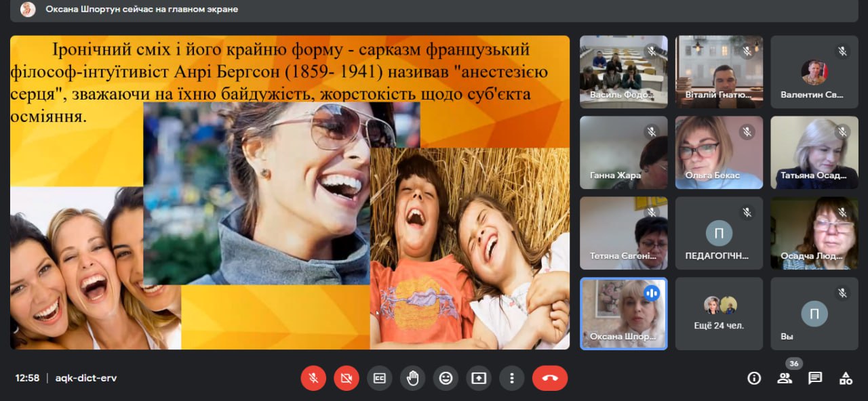Raise your hand
This screenshot has width=868, height=401.
tap(412, 379)
